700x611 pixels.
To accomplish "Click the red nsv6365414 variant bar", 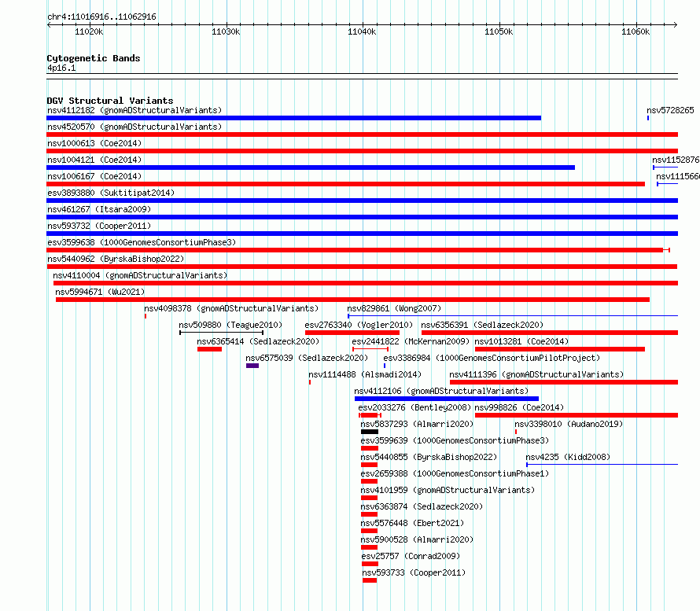I will pyautogui.click(x=209, y=349).
